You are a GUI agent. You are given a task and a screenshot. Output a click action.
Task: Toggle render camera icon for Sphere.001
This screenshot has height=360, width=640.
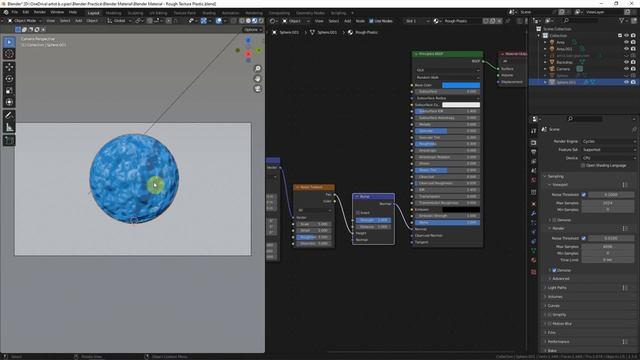point(633,82)
